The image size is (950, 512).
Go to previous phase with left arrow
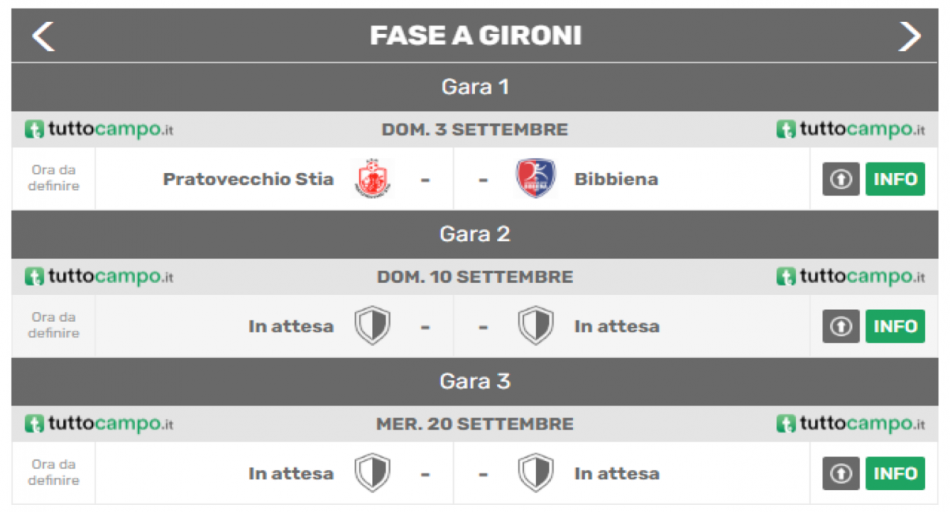(x=43, y=36)
